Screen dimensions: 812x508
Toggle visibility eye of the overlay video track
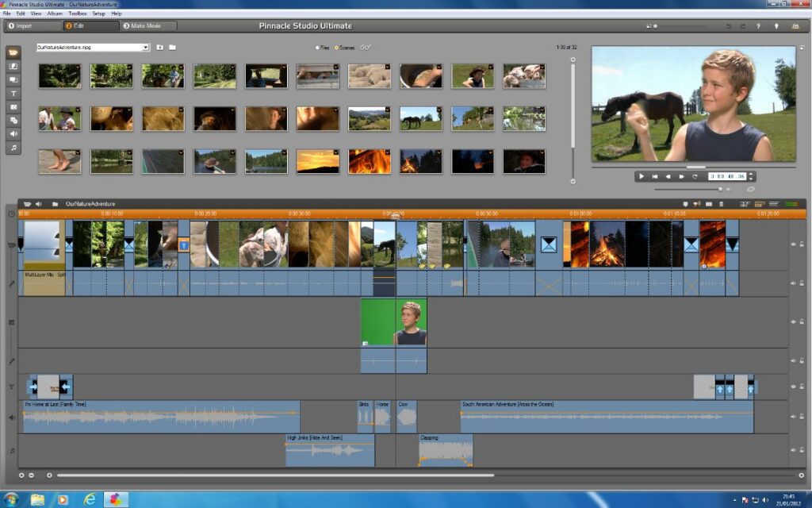tap(793, 322)
